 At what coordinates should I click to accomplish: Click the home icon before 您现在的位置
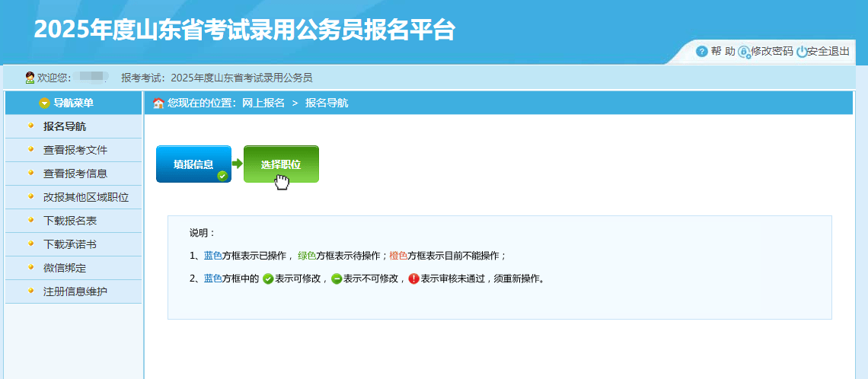click(x=158, y=103)
